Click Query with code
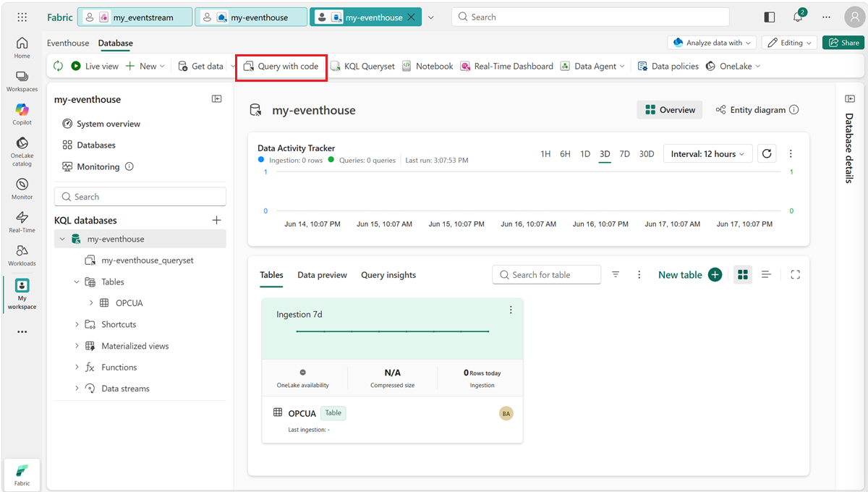 click(281, 66)
